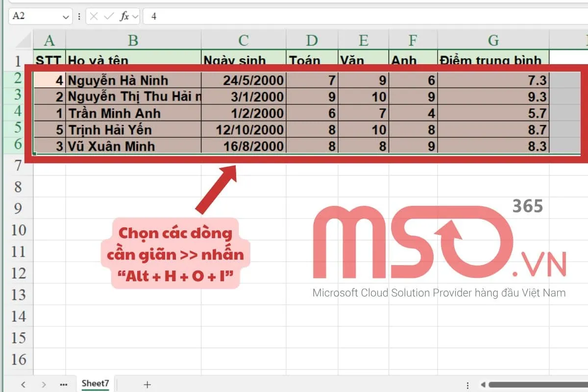Click vertical dots handle beside Name Box
Image resolution: width=588 pixels, height=392 pixels.
[79, 16]
